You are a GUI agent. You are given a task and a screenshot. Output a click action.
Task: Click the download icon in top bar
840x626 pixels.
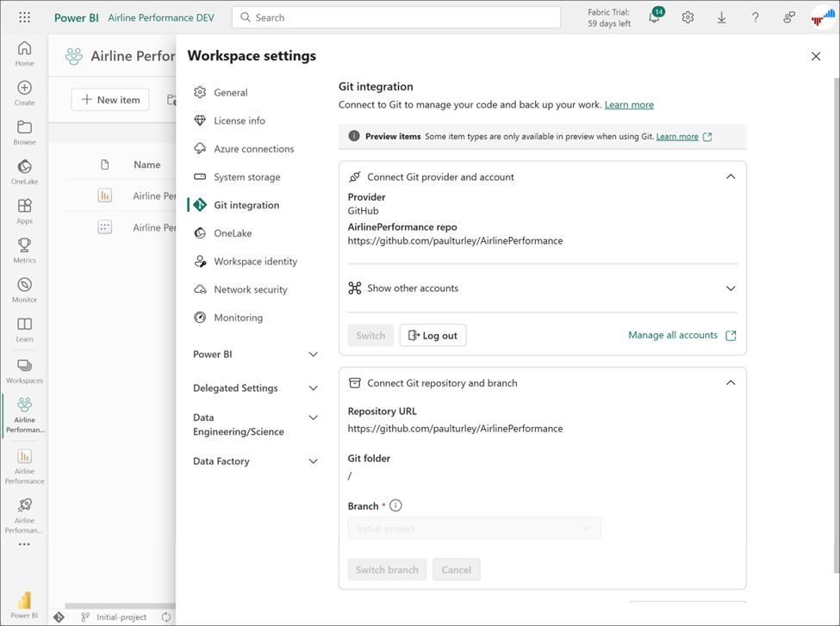point(722,18)
